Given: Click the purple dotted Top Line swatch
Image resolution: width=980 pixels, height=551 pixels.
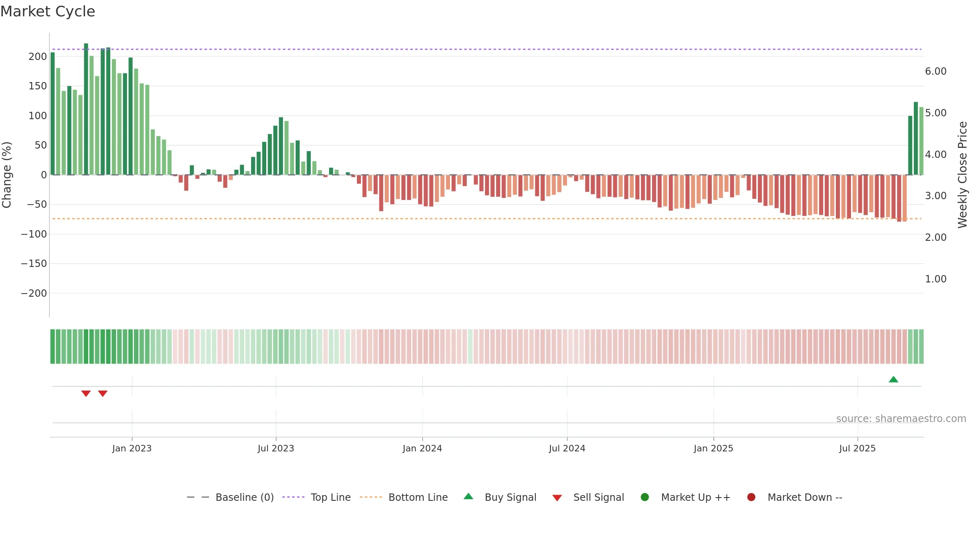Looking at the screenshot, I should click(x=293, y=497).
